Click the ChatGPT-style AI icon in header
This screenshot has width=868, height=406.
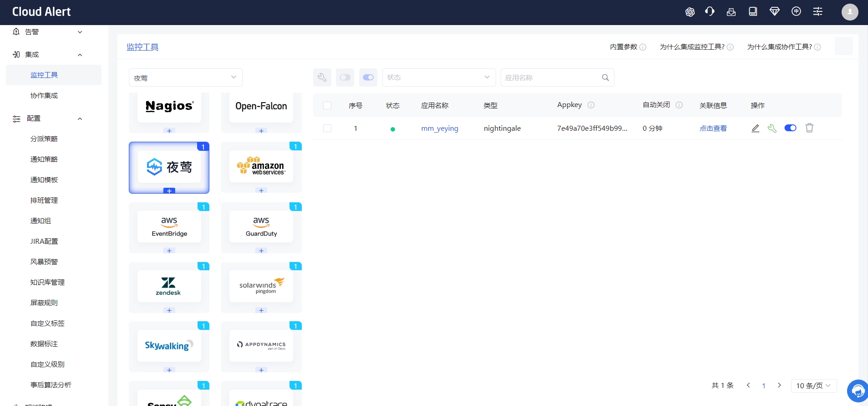coord(690,12)
